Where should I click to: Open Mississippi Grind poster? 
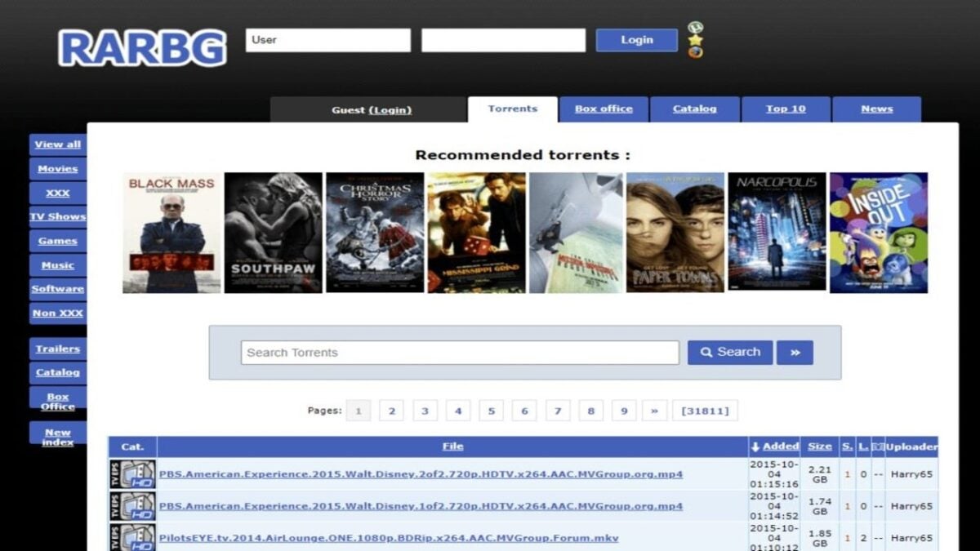coord(476,233)
